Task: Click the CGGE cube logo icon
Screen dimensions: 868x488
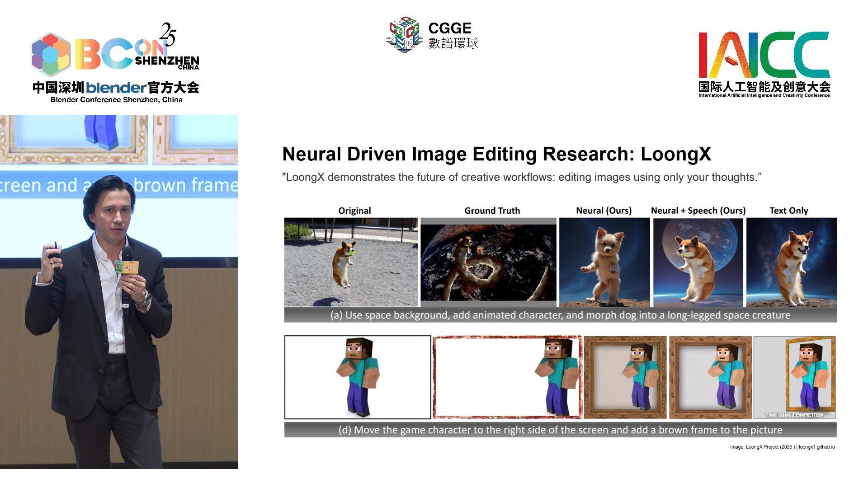Action: pos(404,35)
